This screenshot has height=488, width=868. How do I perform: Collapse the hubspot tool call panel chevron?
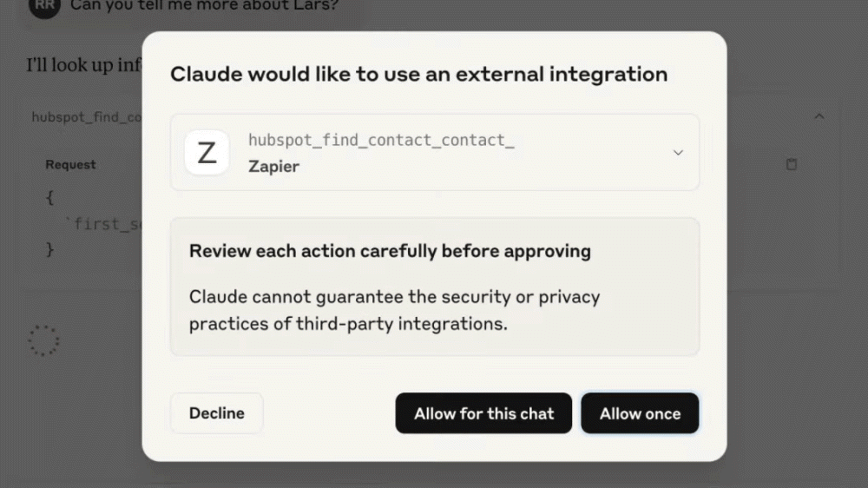coord(818,116)
